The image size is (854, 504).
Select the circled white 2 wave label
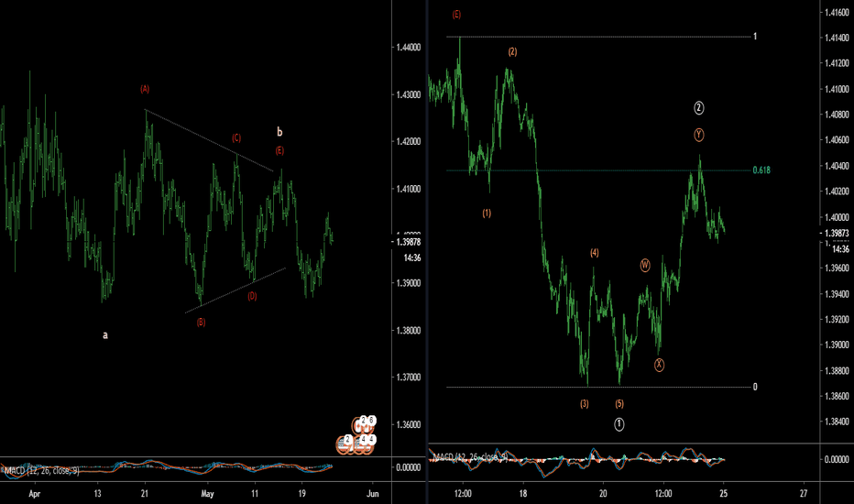click(699, 108)
